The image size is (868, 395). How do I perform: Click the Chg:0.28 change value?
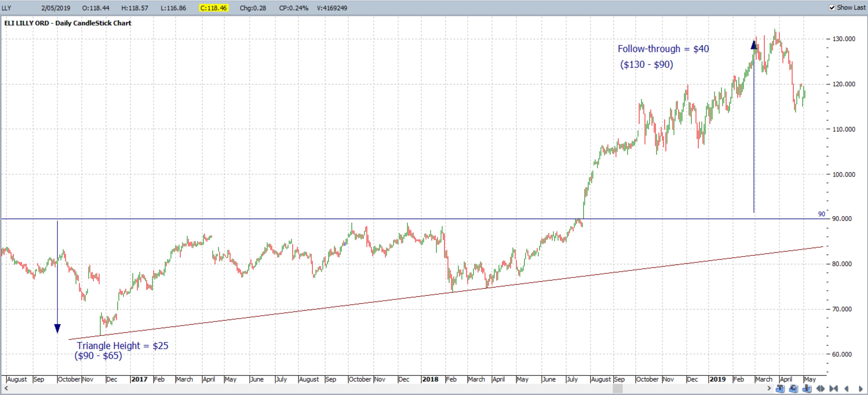[x=253, y=8]
